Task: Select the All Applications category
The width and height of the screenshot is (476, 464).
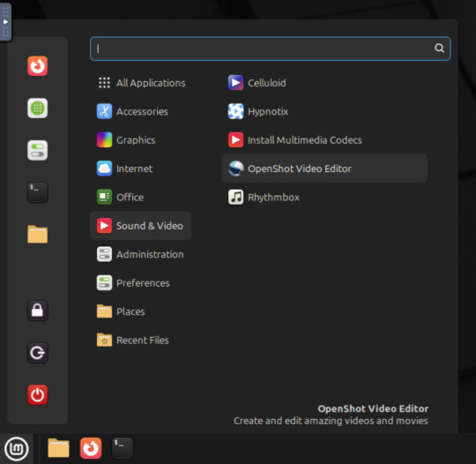Action: (140, 83)
